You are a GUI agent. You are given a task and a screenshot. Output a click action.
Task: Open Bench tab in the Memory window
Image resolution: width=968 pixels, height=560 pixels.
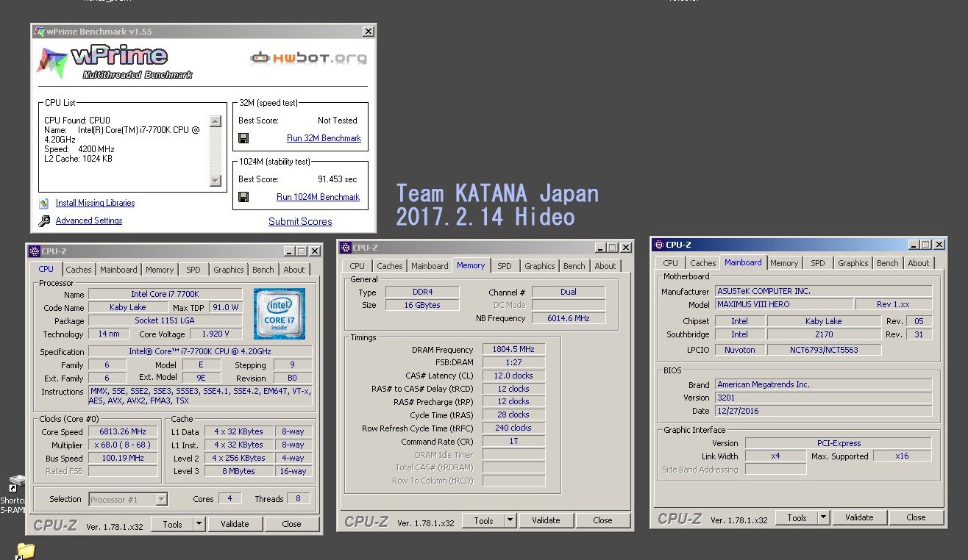(574, 266)
